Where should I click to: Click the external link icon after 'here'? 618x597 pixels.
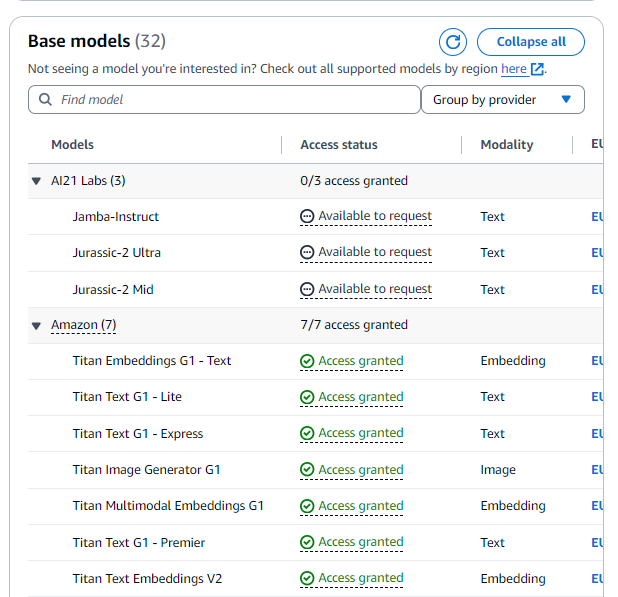pyautogui.click(x=537, y=69)
